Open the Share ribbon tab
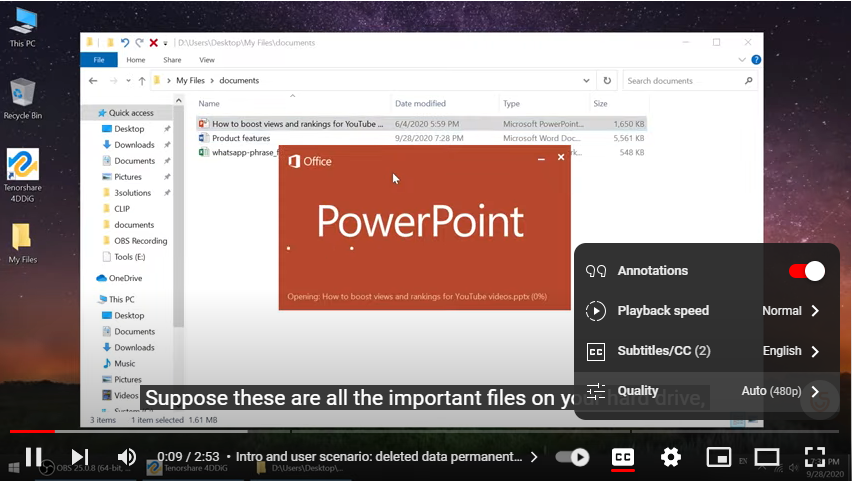This screenshot has width=854, height=482. [x=172, y=60]
